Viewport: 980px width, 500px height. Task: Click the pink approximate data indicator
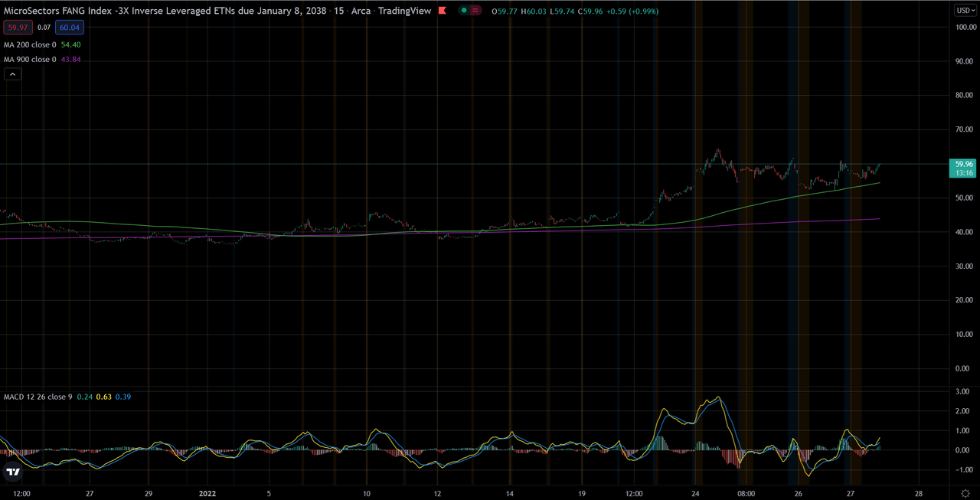[475, 11]
